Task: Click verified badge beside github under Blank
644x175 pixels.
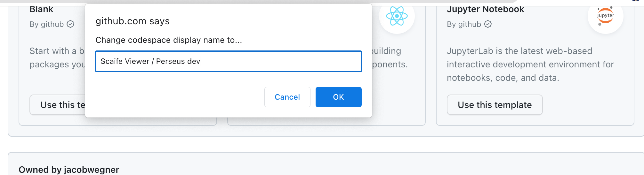Action: 70,24
